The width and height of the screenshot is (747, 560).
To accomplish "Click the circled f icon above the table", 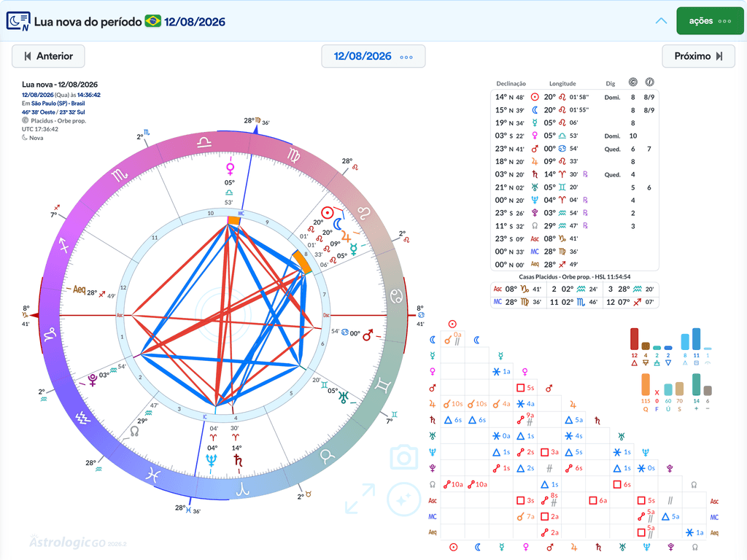I will click(649, 82).
